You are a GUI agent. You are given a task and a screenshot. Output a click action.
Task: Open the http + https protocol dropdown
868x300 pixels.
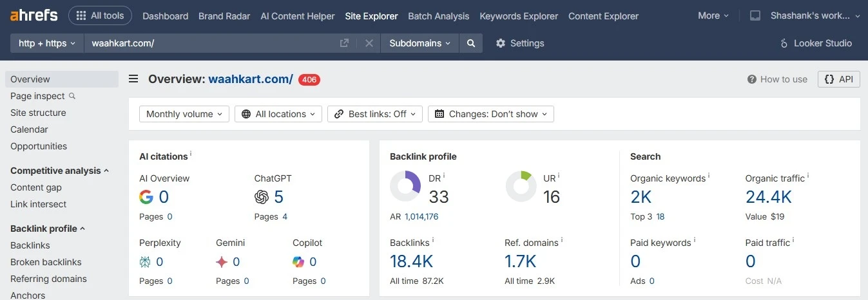click(x=47, y=43)
